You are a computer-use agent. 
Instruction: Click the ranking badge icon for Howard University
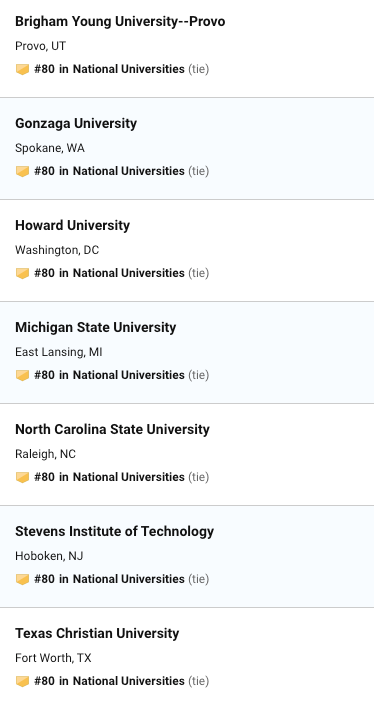pyautogui.click(x=23, y=273)
